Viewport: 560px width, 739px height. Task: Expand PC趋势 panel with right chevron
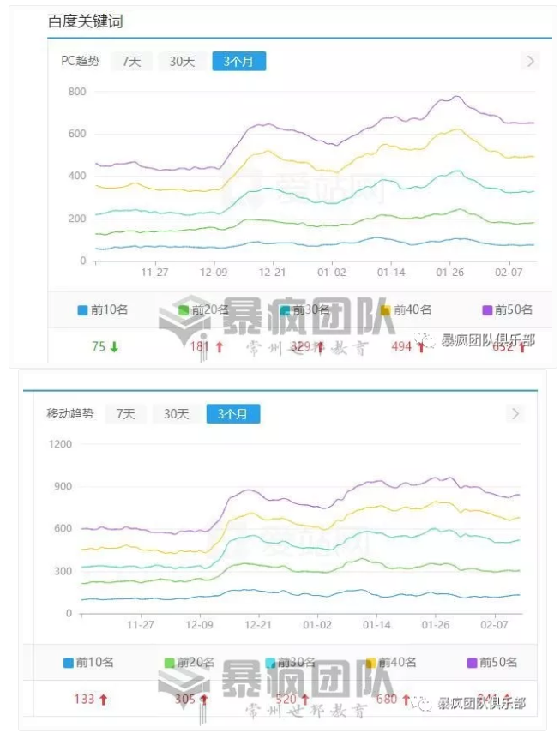tap(530, 61)
